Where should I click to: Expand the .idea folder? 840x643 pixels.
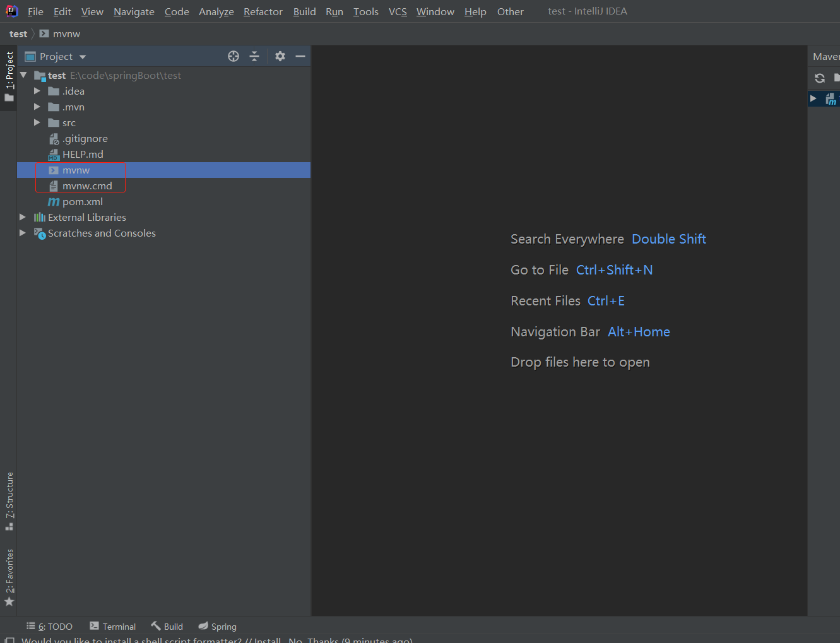(37, 91)
